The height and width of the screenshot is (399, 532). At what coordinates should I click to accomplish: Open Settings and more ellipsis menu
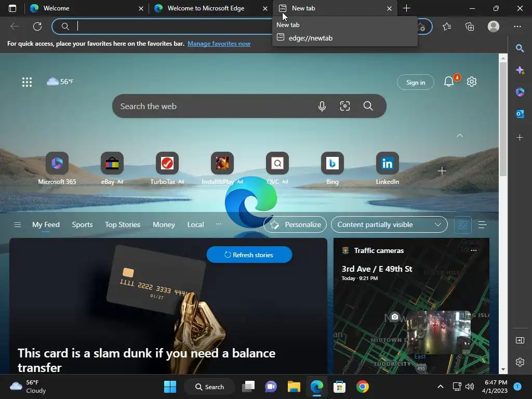(517, 26)
